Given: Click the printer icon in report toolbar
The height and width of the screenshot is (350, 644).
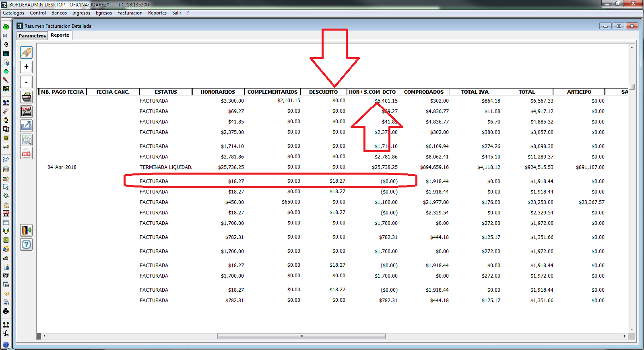Looking at the screenshot, I should point(26,97).
